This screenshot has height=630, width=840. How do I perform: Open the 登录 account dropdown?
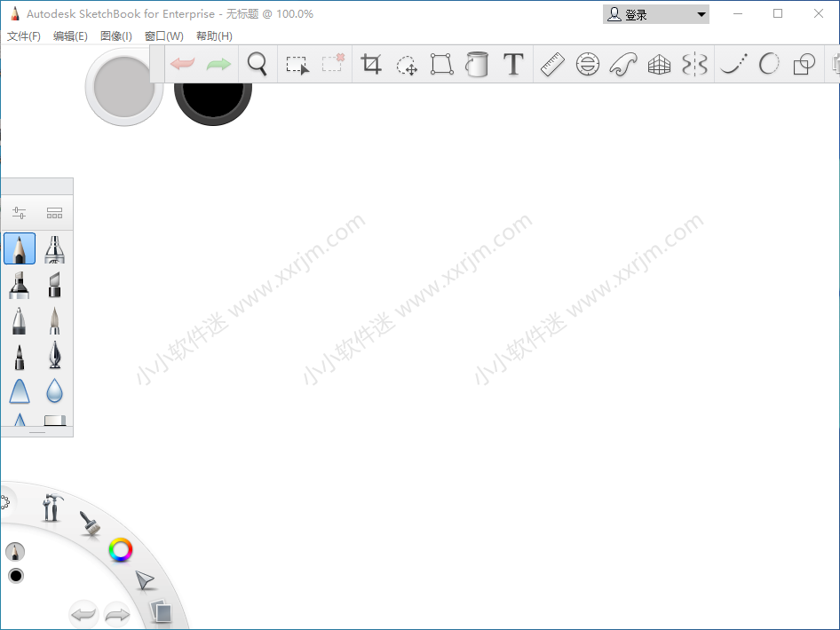click(x=656, y=14)
